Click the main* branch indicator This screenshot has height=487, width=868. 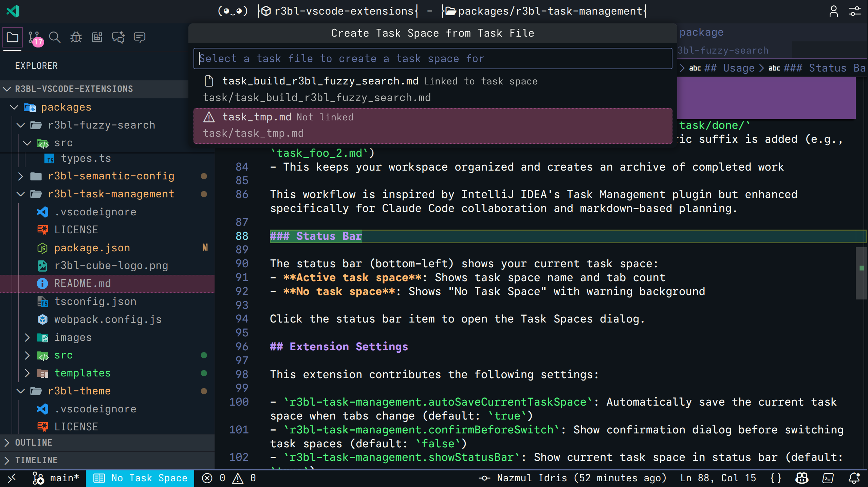tap(56, 478)
